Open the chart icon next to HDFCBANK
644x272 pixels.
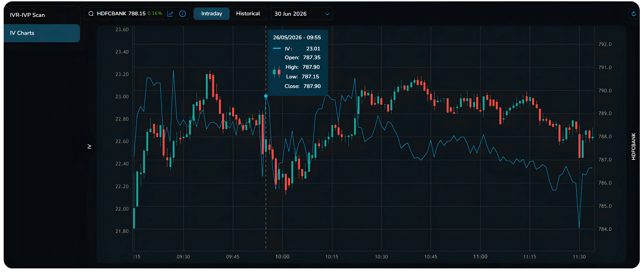pyautogui.click(x=170, y=14)
